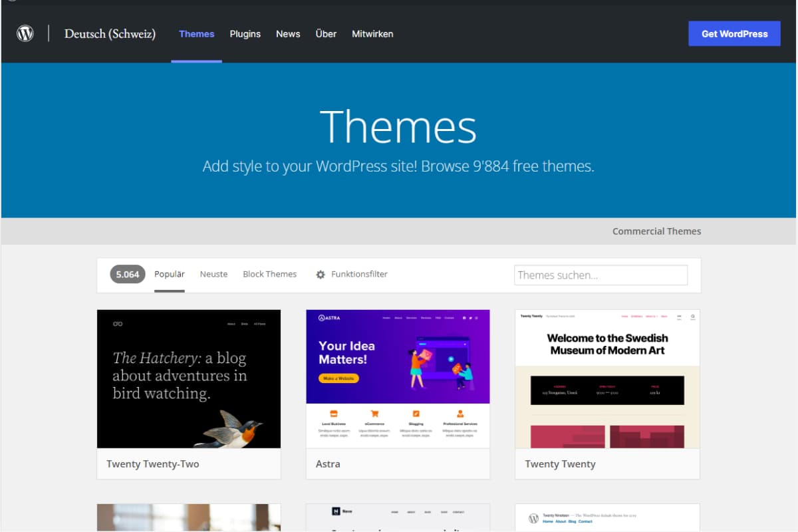Open the Mitwirken menu item
Image resolution: width=798 pixels, height=532 pixels.
(x=372, y=34)
